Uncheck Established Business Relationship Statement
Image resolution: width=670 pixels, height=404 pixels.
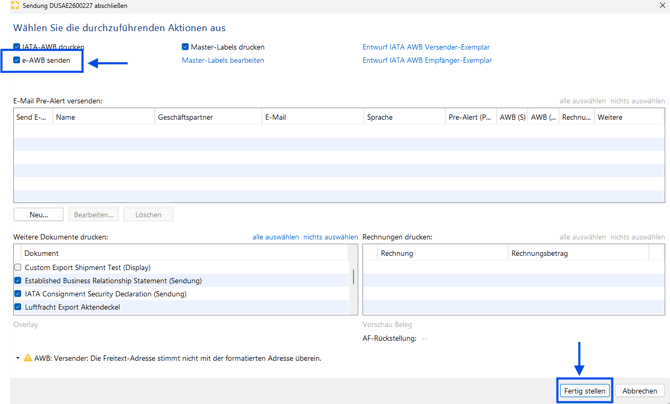(x=18, y=280)
